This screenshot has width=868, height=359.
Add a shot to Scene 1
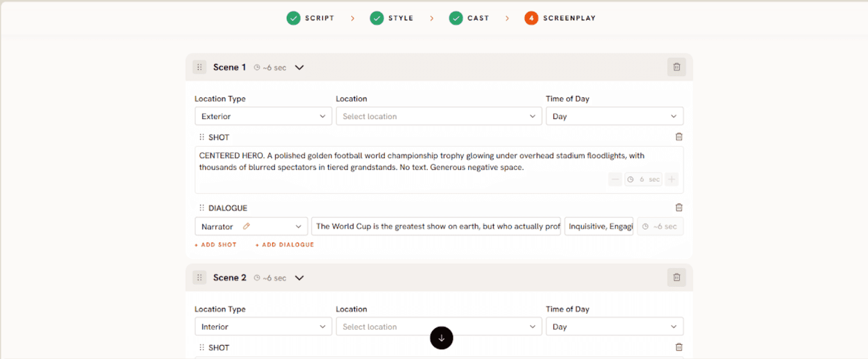[216, 245]
